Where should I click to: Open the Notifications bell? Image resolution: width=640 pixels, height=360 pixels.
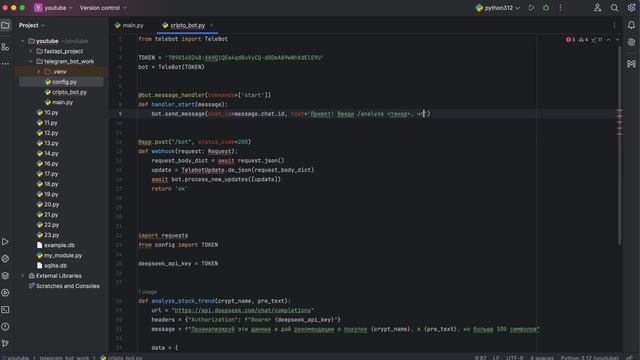pyautogui.click(x=631, y=25)
